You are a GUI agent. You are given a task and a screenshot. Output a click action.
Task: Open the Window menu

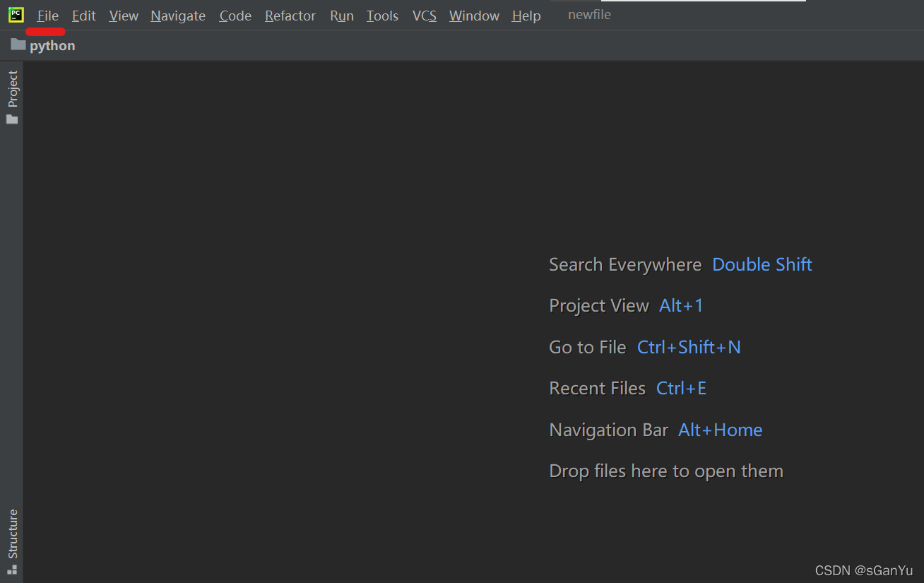pos(474,16)
